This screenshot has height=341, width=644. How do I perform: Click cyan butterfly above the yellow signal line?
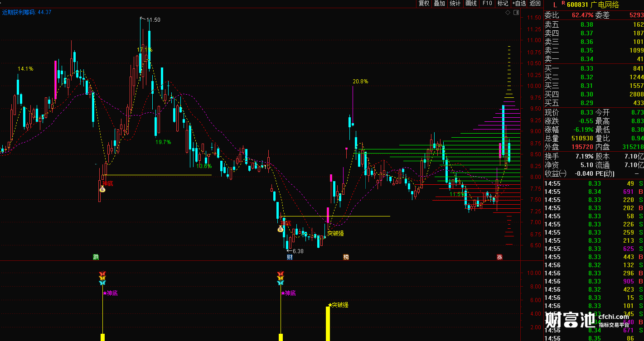(102, 283)
